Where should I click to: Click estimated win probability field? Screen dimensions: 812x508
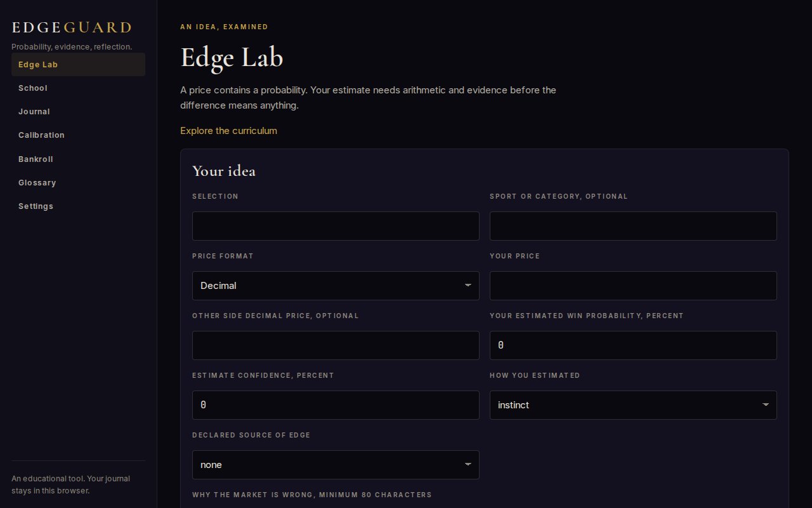633,345
